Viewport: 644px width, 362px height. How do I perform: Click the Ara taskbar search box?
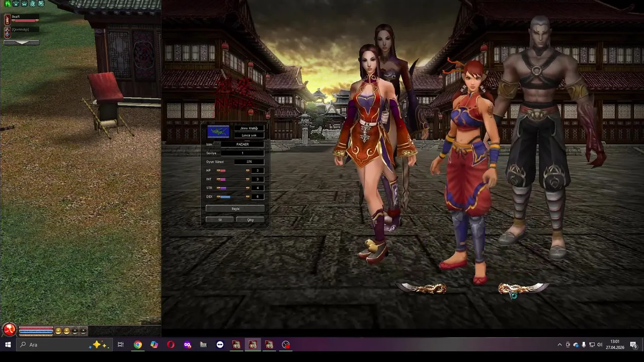(x=64, y=345)
